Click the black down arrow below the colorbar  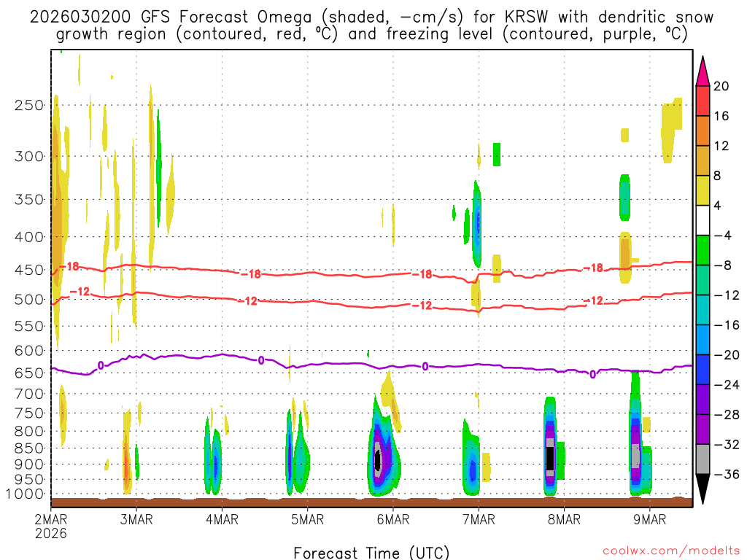(x=703, y=489)
